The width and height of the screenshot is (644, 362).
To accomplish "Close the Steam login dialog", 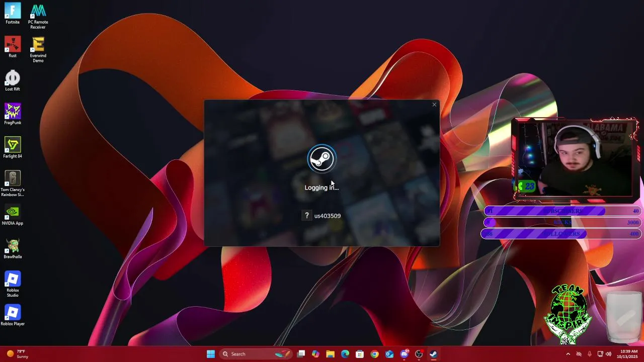I will point(434,105).
